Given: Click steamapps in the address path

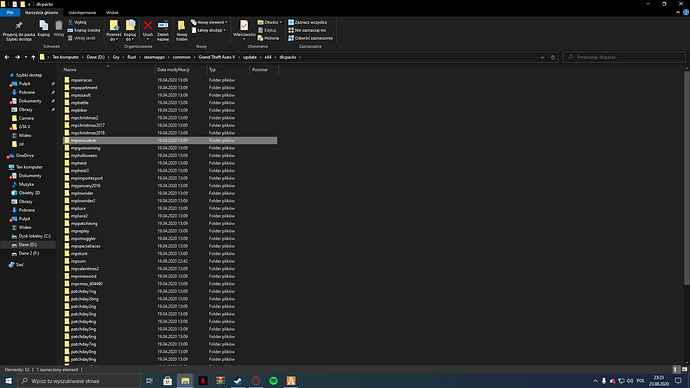Looking at the screenshot, I should tap(154, 57).
